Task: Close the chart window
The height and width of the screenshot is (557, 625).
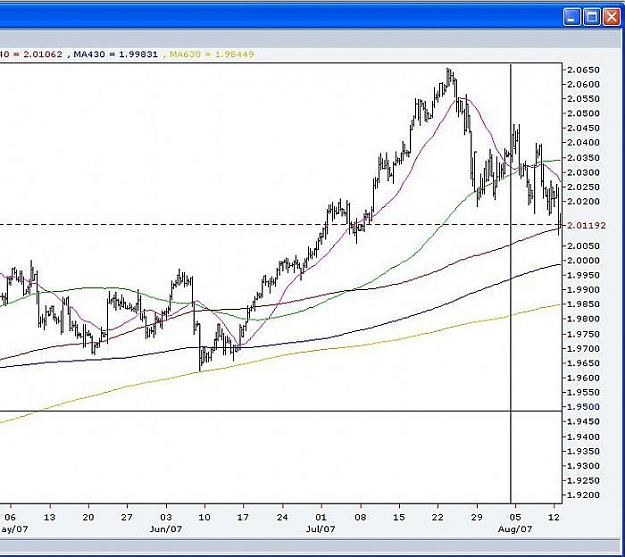Action: point(612,17)
